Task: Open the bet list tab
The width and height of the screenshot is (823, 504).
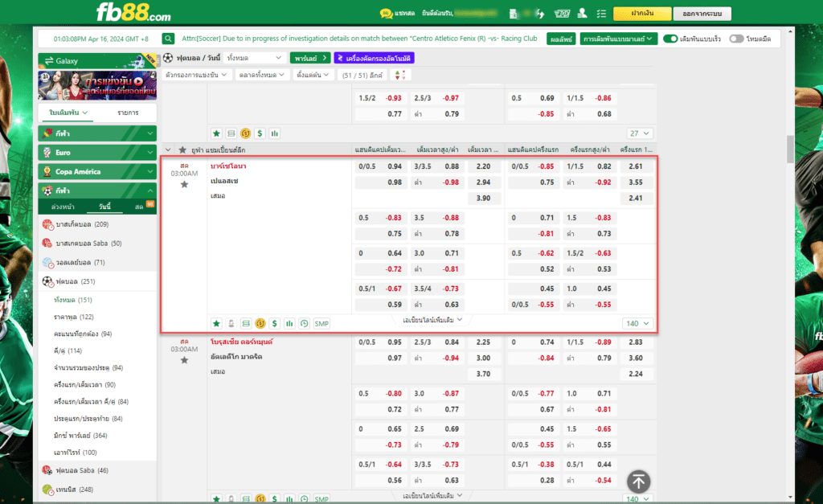Action: click(x=128, y=113)
